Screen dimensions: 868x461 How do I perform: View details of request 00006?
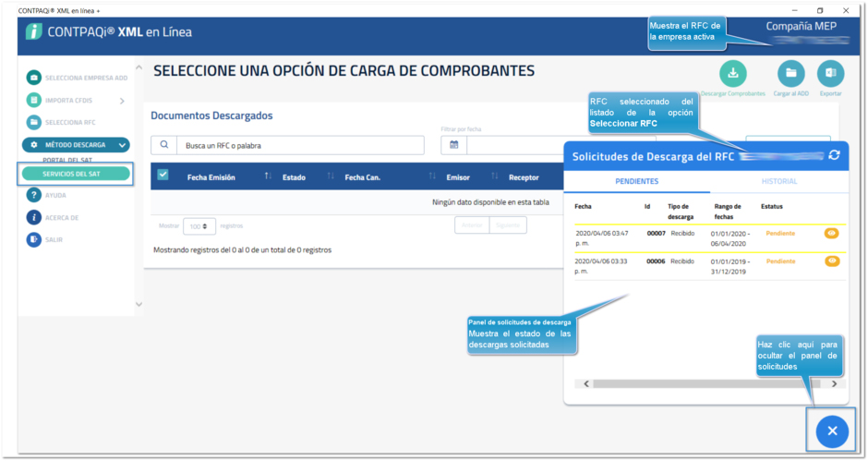pos(831,261)
